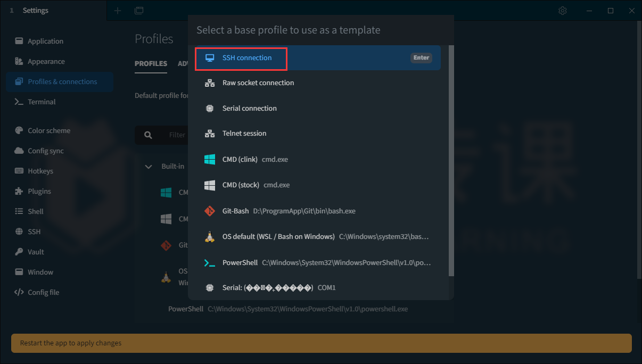This screenshot has height=364, width=642.
Task: Click the Serial COM1 chip icon
Action: [x=210, y=287]
